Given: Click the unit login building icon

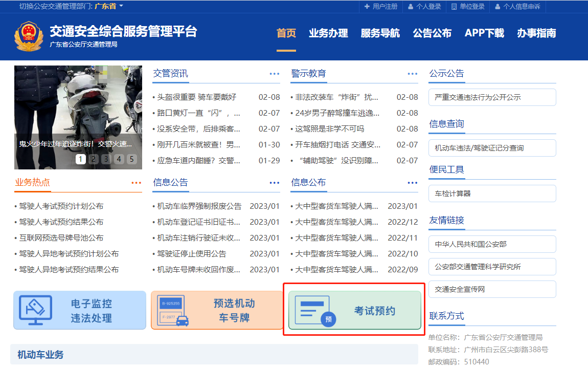Looking at the screenshot, I should [454, 7].
